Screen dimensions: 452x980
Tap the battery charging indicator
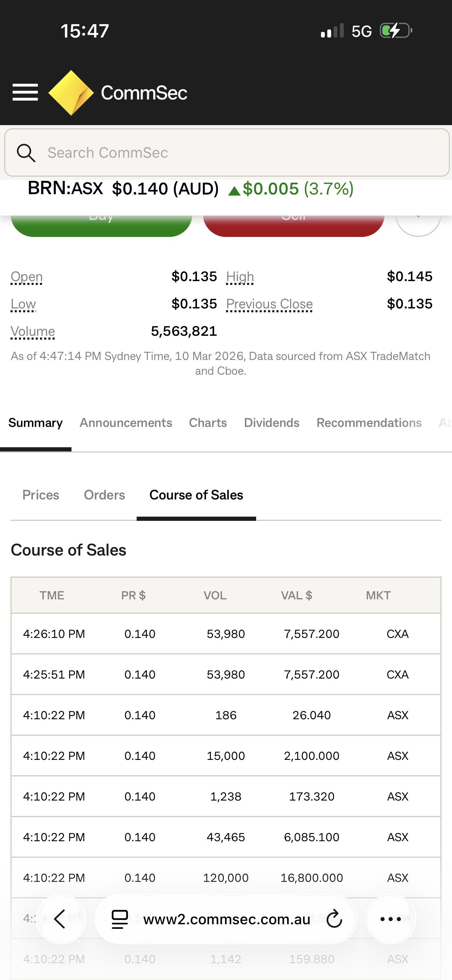pyautogui.click(x=396, y=31)
